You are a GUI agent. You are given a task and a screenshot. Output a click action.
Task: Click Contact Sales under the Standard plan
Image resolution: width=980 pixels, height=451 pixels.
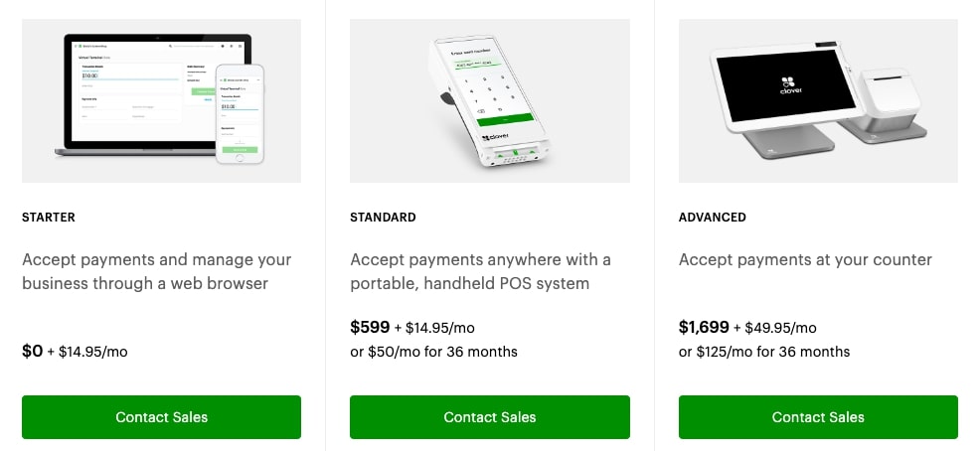tap(489, 416)
